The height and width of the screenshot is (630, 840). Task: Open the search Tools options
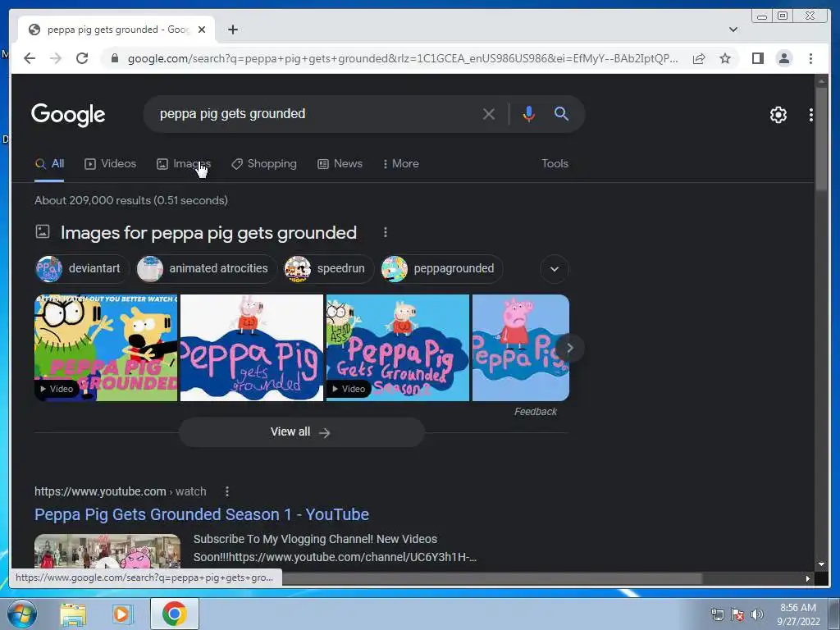pos(555,164)
